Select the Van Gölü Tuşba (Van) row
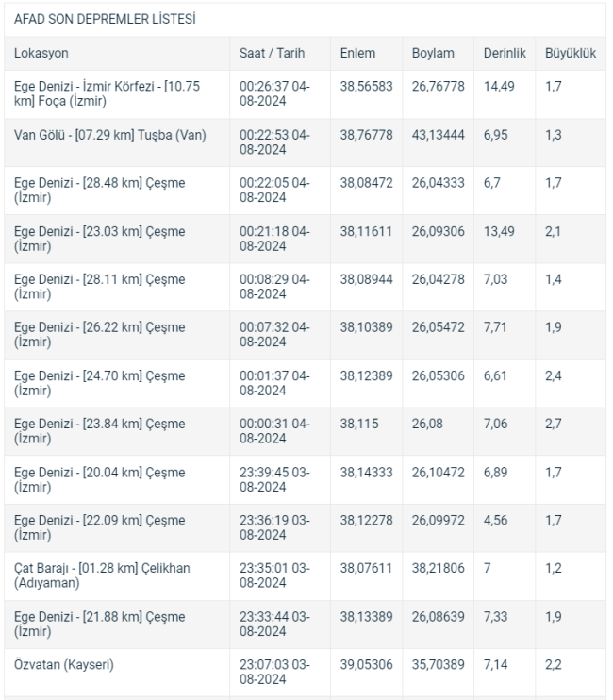This screenshot has width=613, height=700. 306,142
